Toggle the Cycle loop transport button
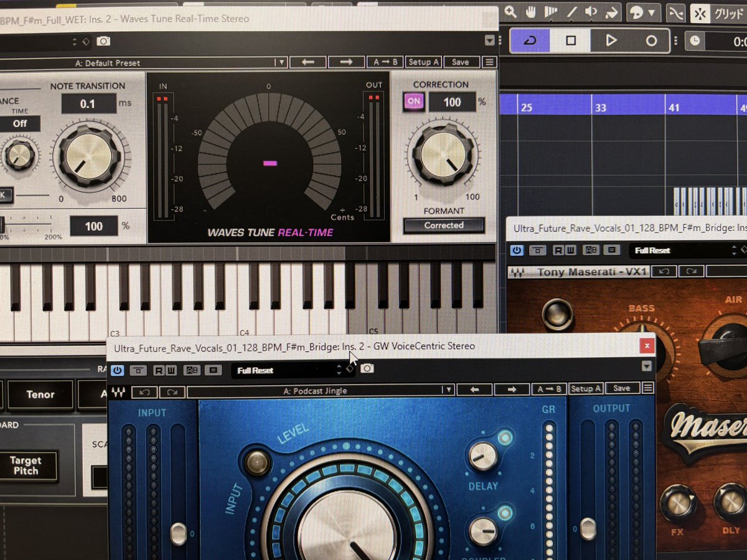This screenshot has height=560, width=747. coord(530,40)
